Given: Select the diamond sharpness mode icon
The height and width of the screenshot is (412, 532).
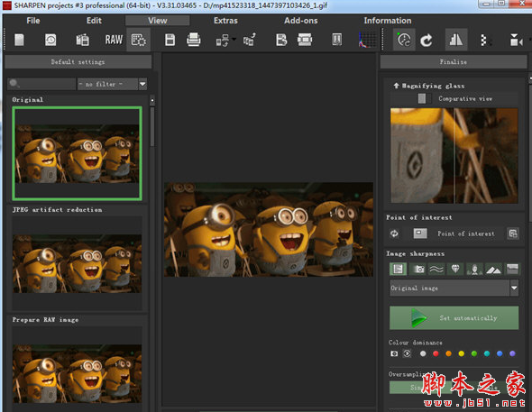Looking at the screenshot, I should (x=455, y=270).
